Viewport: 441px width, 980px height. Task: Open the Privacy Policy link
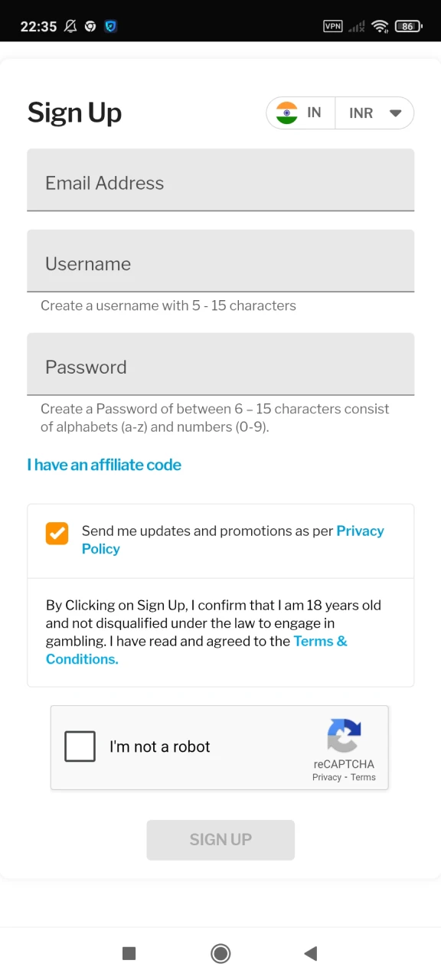click(233, 540)
